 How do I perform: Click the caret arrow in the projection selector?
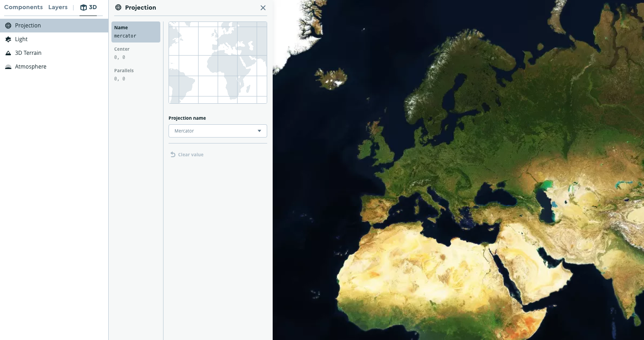coord(259,131)
